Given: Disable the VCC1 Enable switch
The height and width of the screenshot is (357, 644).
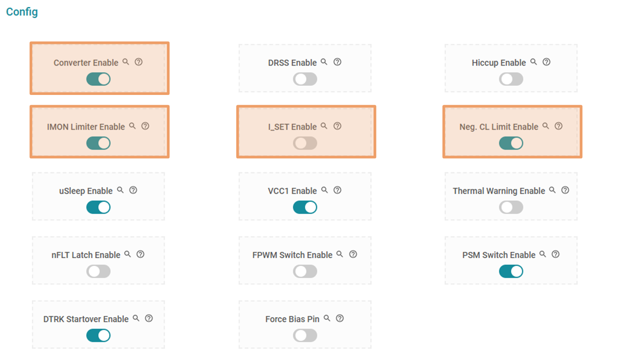Looking at the screenshot, I should pos(305,207).
